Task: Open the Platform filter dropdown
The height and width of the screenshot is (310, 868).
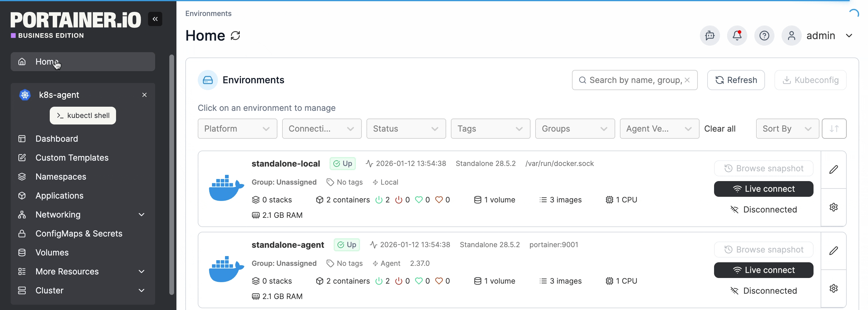Action: tap(237, 129)
